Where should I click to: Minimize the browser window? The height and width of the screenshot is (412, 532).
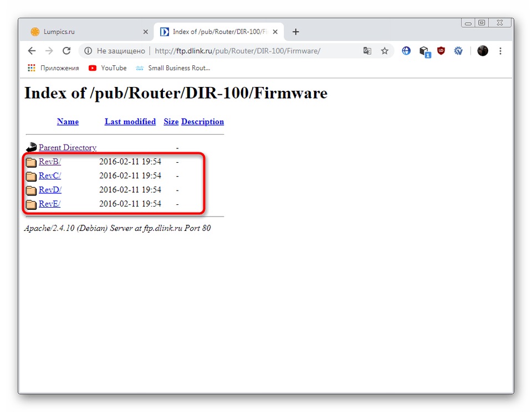468,23
